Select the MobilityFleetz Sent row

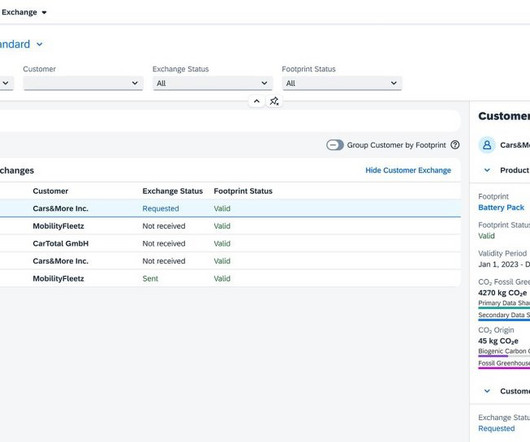(230, 279)
